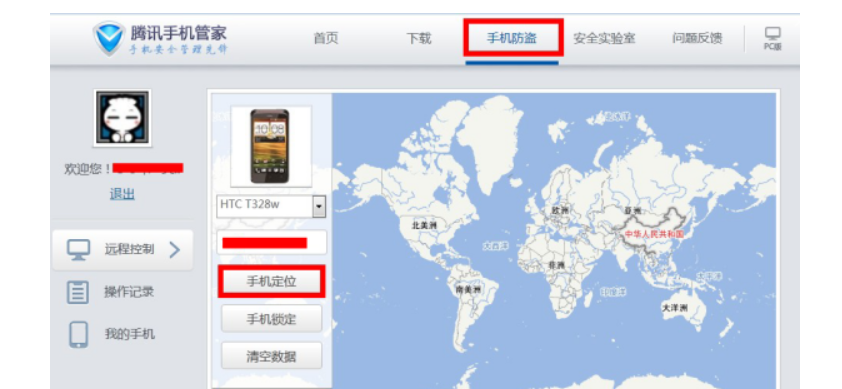Viewport: 842px width, 389px height.
Task: Expand the 远程控制 chevron arrow
Action: [x=175, y=250]
